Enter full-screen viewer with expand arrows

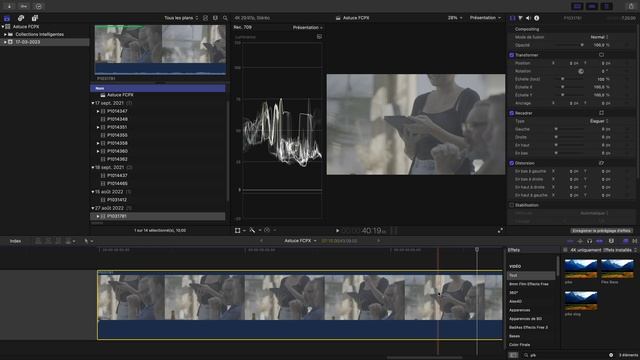point(500,231)
